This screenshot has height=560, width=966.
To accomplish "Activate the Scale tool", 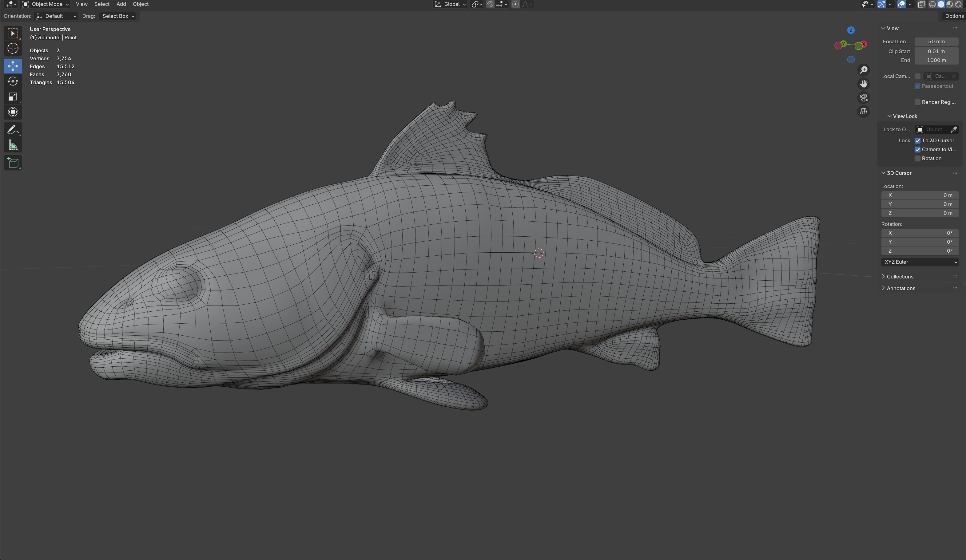I will click(13, 97).
